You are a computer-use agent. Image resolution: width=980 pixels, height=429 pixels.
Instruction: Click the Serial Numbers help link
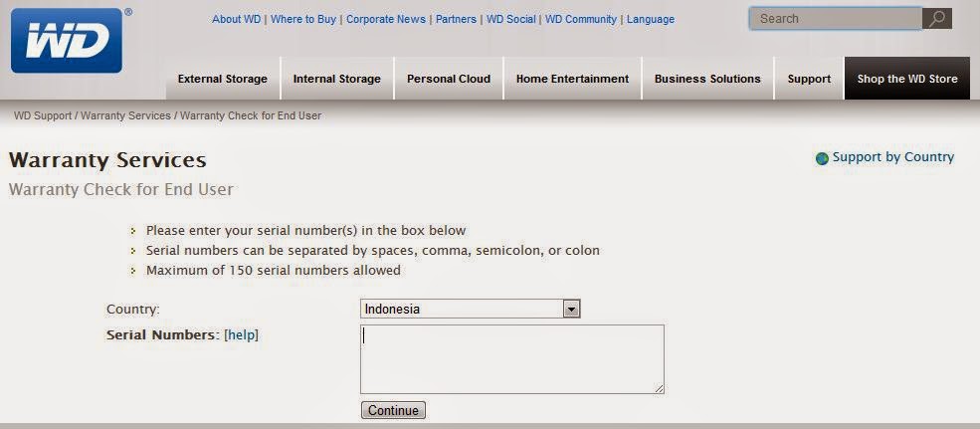241,335
